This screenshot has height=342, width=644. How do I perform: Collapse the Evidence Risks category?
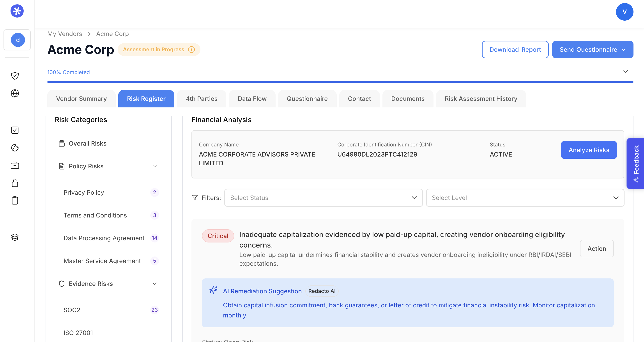click(x=154, y=283)
